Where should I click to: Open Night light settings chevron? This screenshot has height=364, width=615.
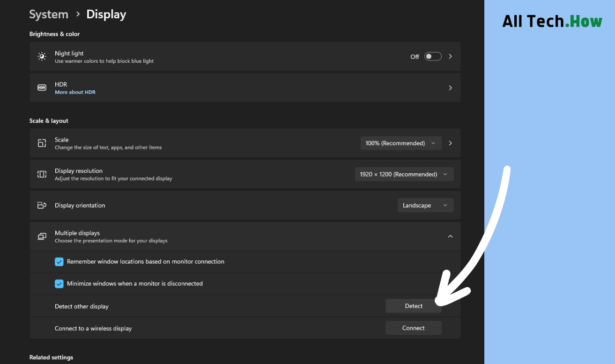coord(451,56)
